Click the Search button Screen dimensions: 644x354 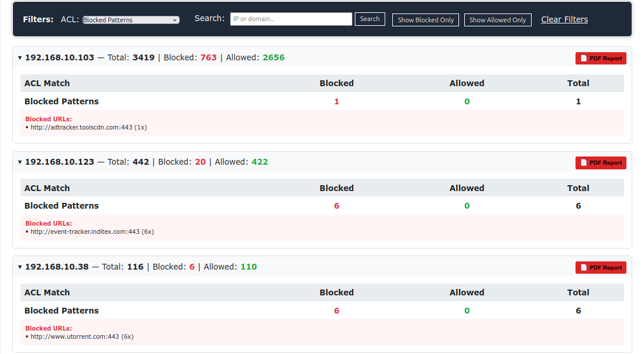tap(369, 19)
